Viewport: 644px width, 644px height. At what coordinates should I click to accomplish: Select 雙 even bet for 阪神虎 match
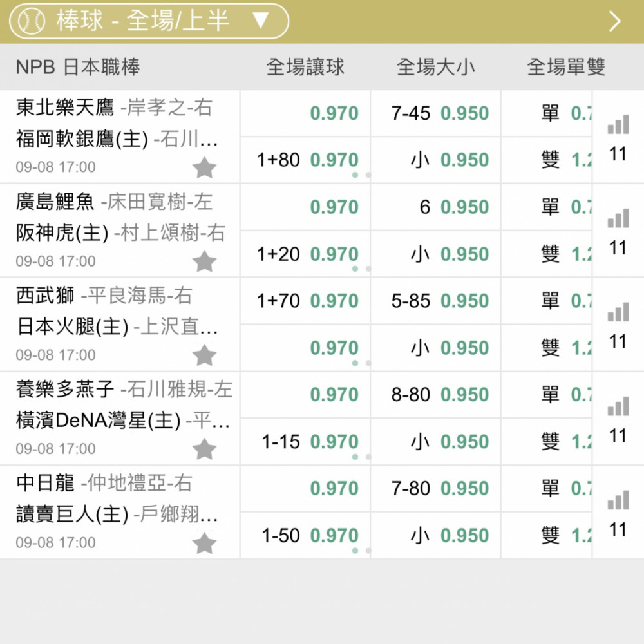[547, 254]
